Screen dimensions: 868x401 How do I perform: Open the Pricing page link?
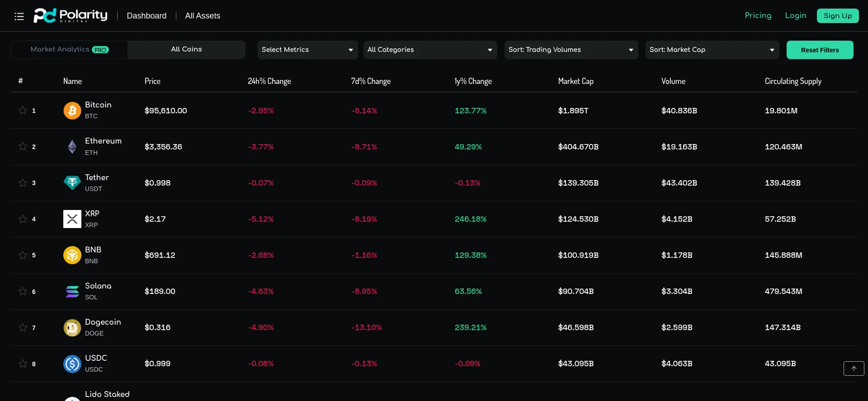click(x=758, y=15)
